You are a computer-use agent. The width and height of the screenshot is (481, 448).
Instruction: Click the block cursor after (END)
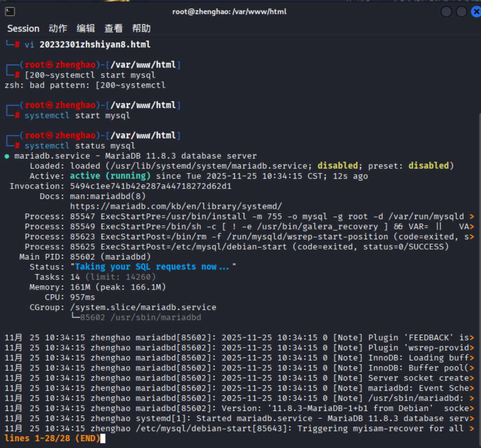pyautogui.click(x=103, y=439)
